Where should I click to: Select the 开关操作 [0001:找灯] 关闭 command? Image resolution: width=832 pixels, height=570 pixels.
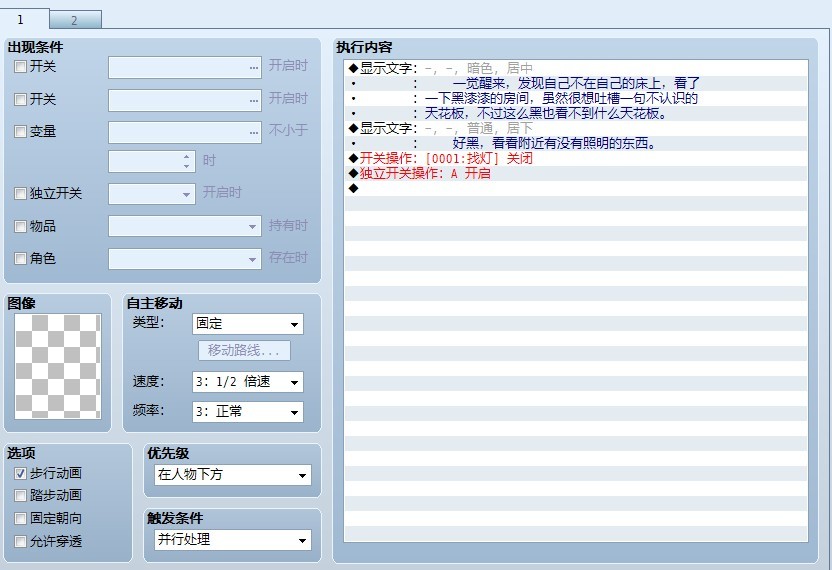click(576, 158)
